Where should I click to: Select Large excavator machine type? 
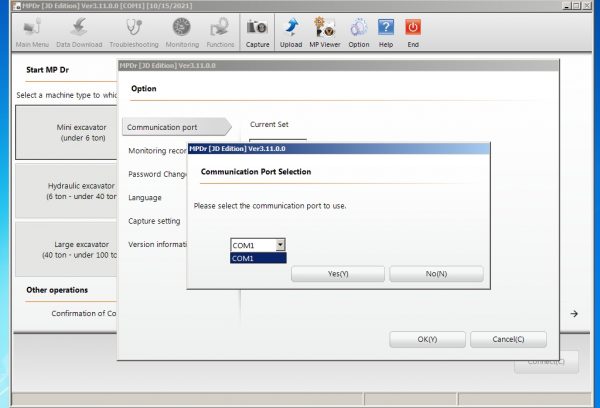[x=66, y=250]
